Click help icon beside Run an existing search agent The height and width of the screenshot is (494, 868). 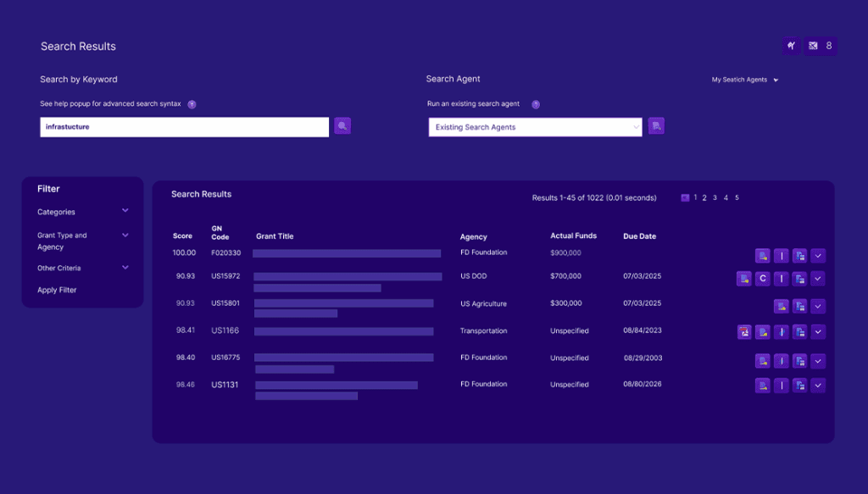click(536, 104)
